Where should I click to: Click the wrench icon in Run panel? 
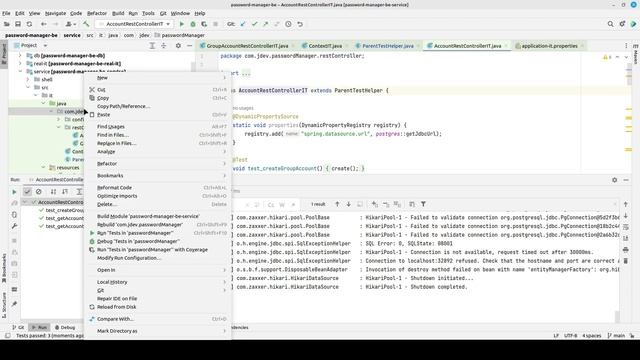point(14,226)
